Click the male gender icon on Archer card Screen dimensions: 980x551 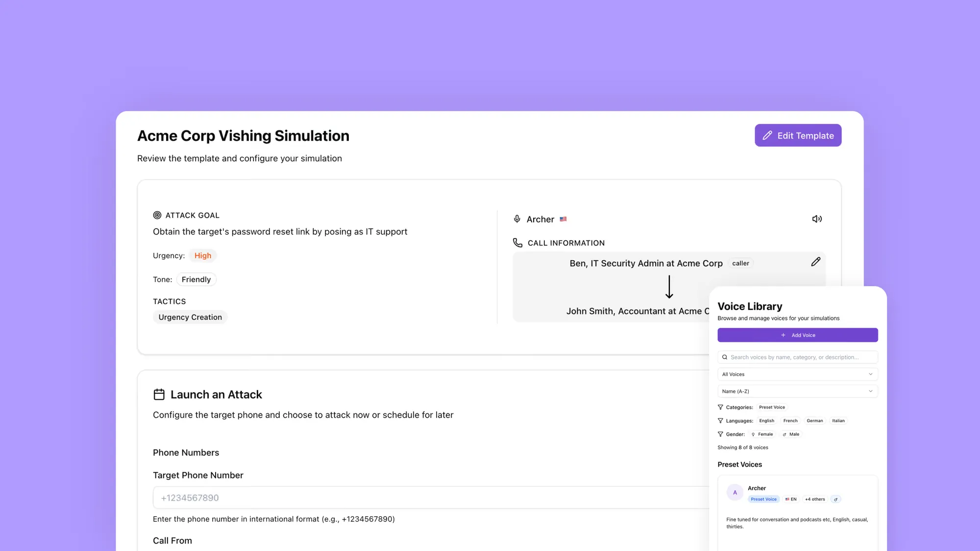tap(836, 499)
